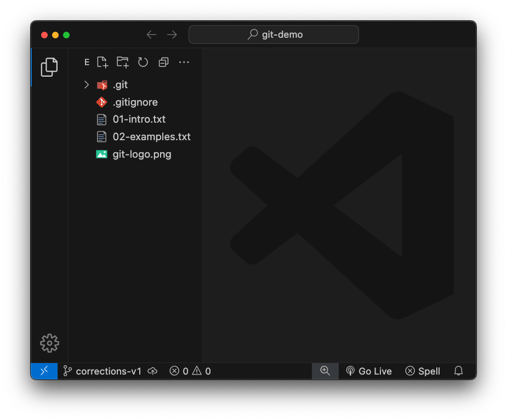The height and width of the screenshot is (420, 507).
Task: Start the Go Live server
Action: [x=369, y=371]
